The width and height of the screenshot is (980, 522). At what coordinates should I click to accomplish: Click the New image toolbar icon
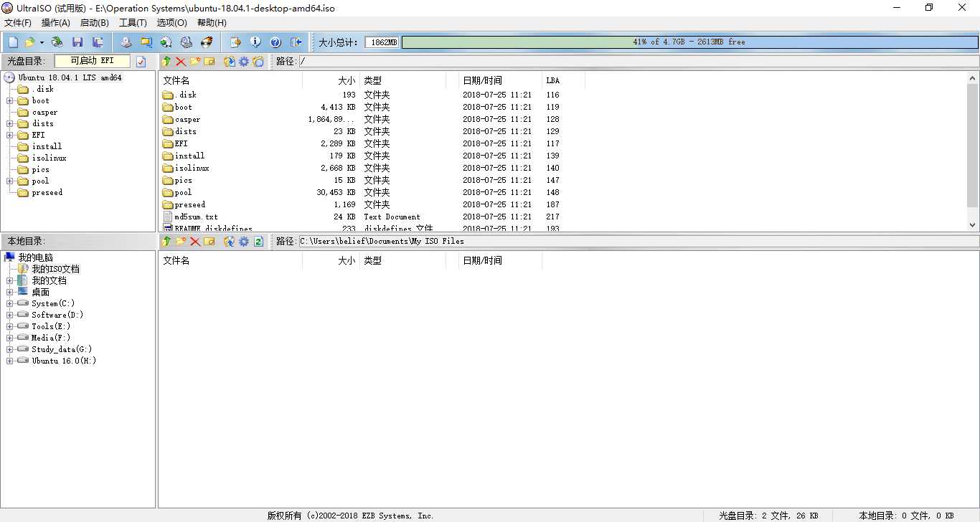(x=13, y=42)
